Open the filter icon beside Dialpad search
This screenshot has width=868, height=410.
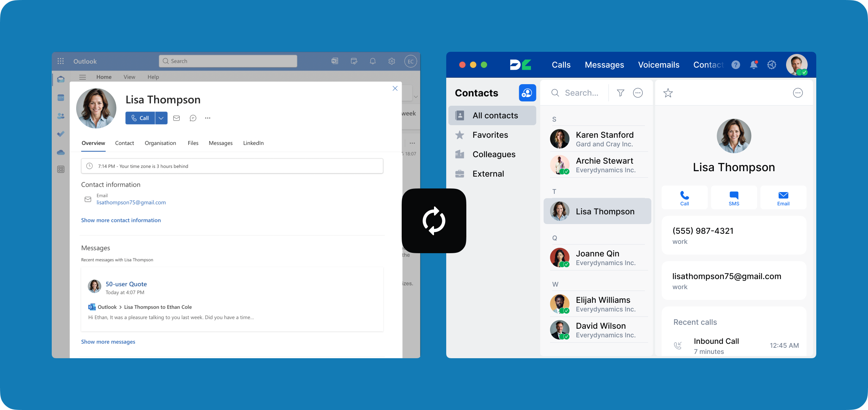point(620,93)
